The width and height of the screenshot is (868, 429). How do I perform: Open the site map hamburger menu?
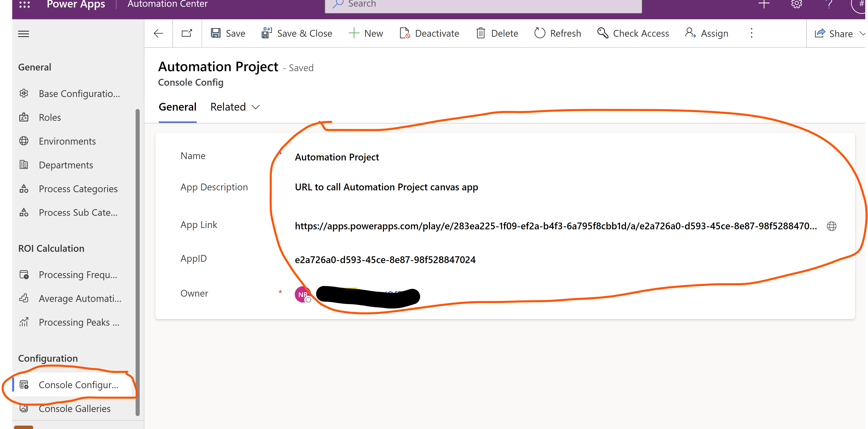[x=23, y=33]
